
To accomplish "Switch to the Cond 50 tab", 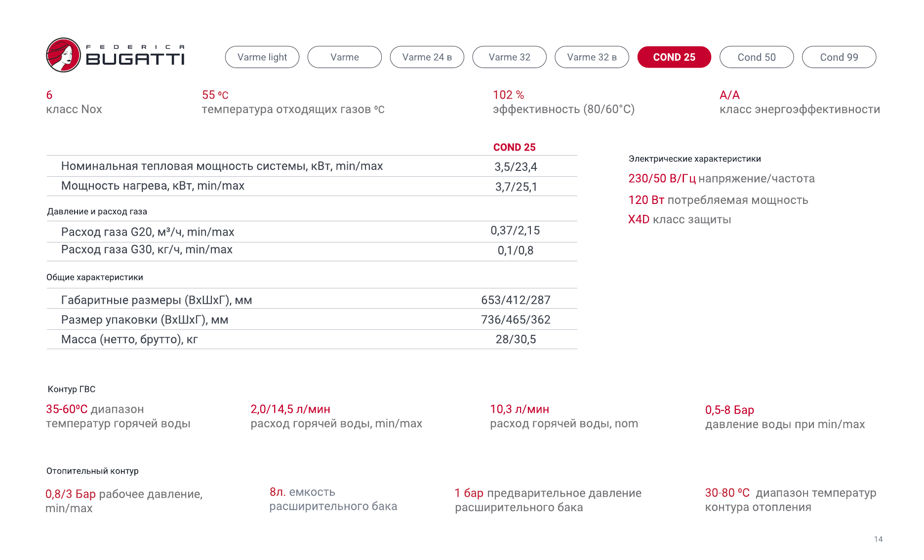I will tap(756, 57).
